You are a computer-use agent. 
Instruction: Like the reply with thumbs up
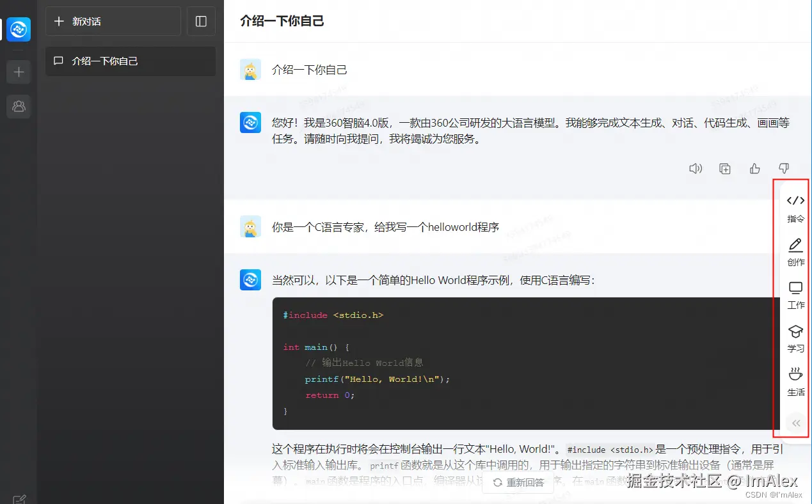(754, 168)
